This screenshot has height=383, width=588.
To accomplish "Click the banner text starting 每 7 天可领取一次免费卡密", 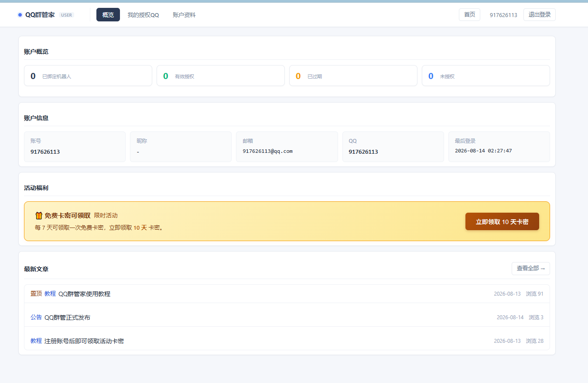I will [99, 228].
